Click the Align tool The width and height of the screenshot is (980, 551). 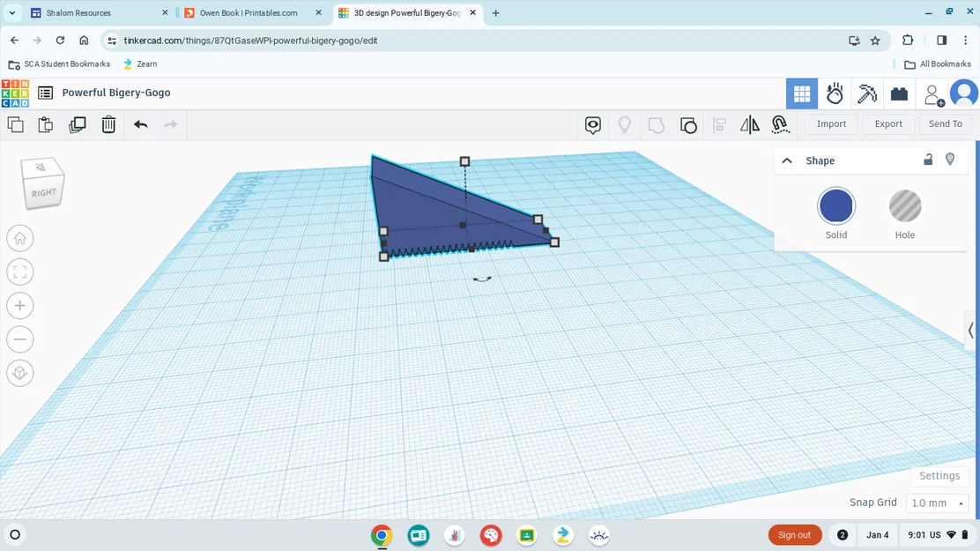719,125
